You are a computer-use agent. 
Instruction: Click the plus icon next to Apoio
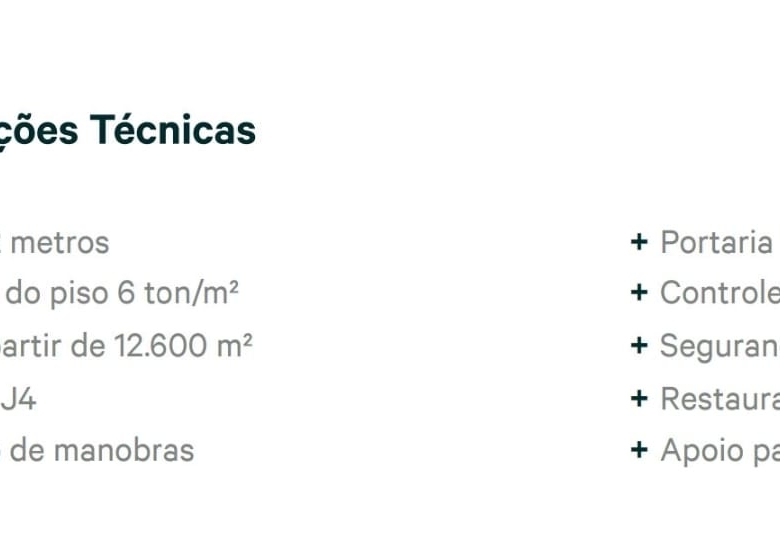(639, 450)
